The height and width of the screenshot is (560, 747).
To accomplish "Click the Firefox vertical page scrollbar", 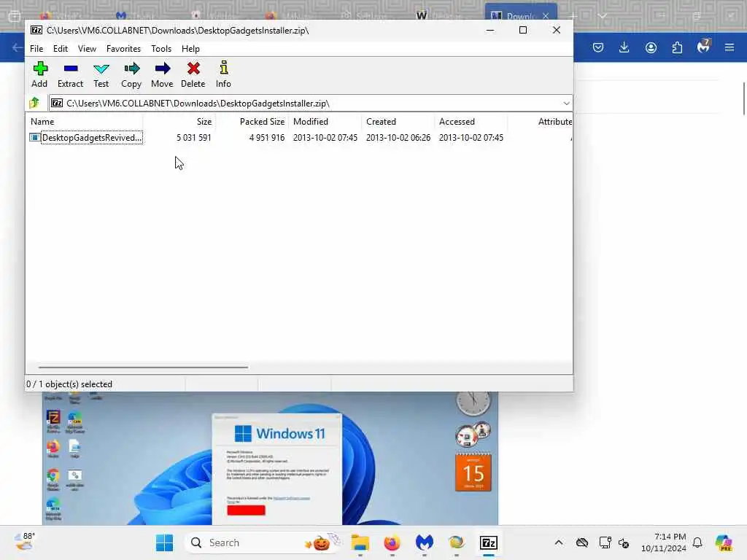I will click(x=744, y=98).
